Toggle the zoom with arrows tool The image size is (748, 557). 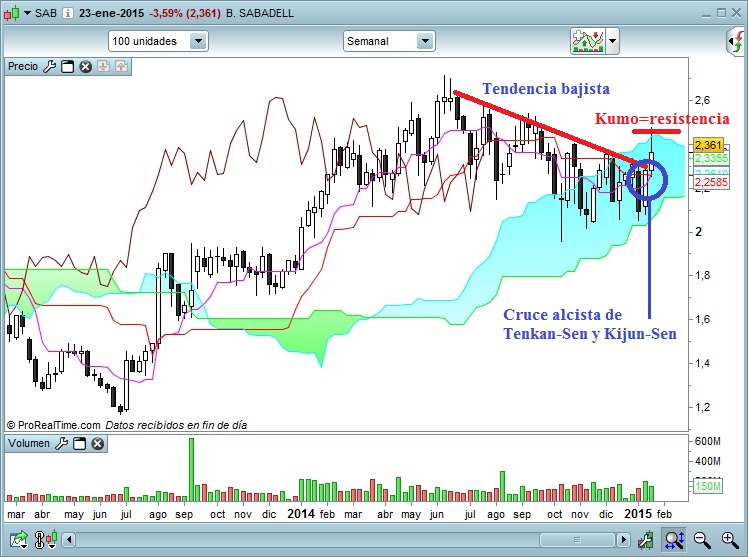click(674, 540)
